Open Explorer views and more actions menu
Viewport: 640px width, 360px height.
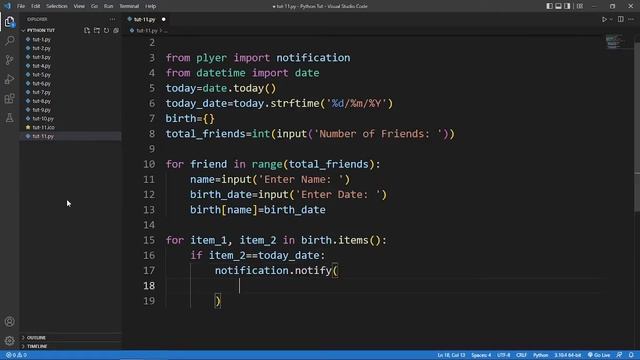[x=112, y=19]
